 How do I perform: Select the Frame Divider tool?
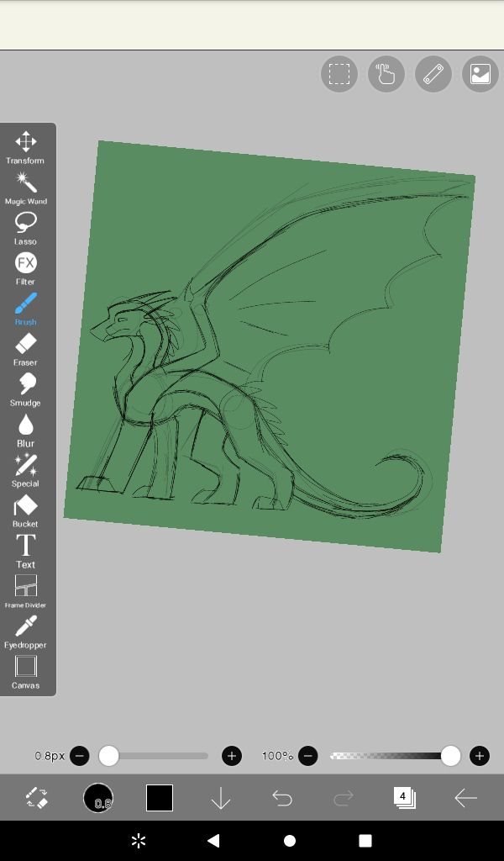click(x=25, y=591)
